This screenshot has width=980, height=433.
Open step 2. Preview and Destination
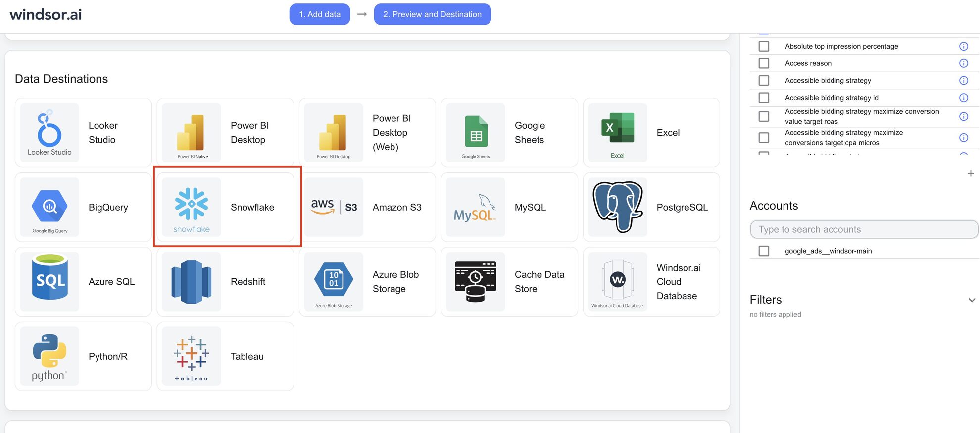(432, 14)
